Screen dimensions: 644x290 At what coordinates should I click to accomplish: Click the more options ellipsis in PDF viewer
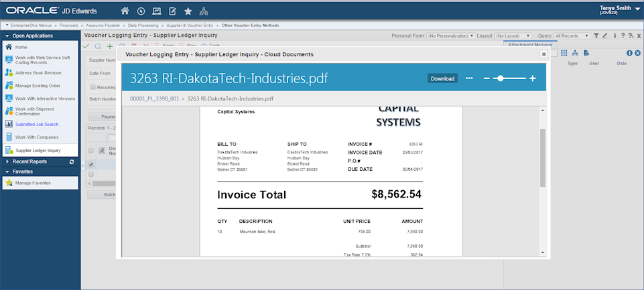coord(470,78)
